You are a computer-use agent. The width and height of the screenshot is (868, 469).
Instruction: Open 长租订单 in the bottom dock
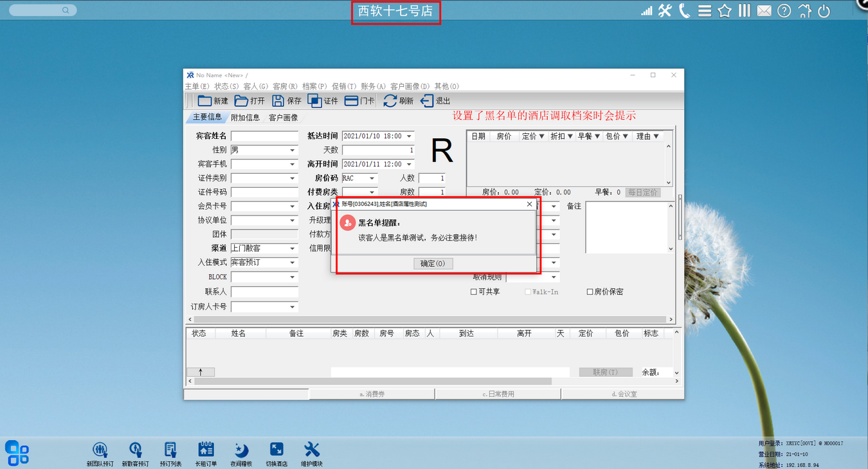pos(206,454)
